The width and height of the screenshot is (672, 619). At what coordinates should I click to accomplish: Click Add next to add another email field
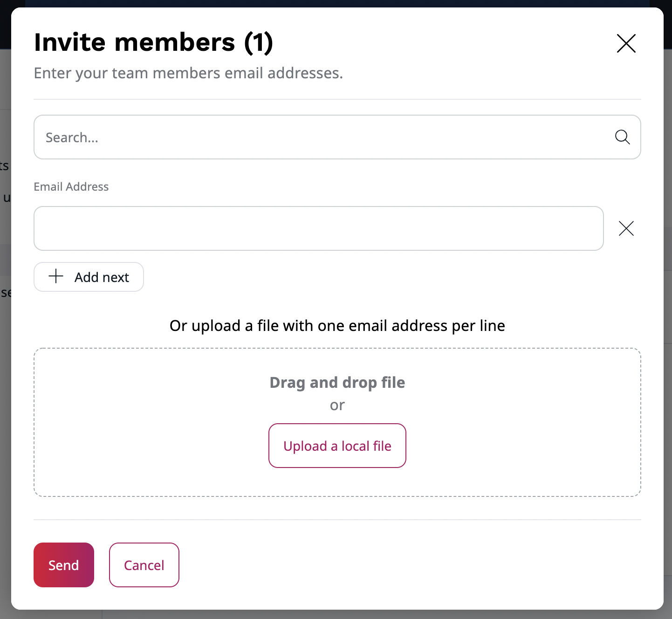click(x=89, y=276)
